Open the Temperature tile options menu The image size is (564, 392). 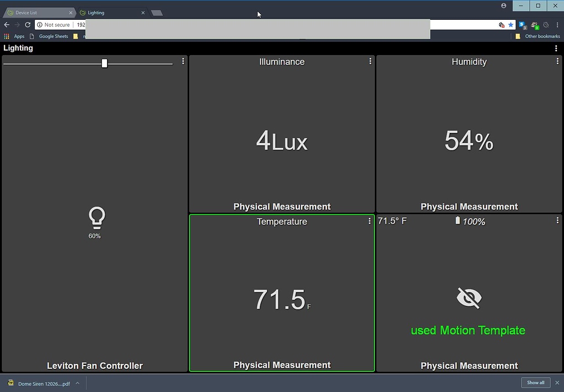369,221
